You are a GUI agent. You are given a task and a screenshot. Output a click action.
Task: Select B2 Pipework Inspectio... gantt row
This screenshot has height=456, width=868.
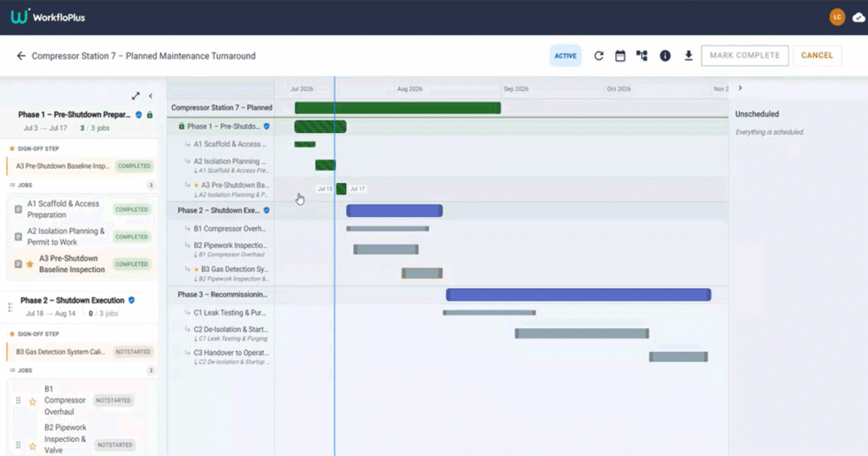click(x=221, y=249)
